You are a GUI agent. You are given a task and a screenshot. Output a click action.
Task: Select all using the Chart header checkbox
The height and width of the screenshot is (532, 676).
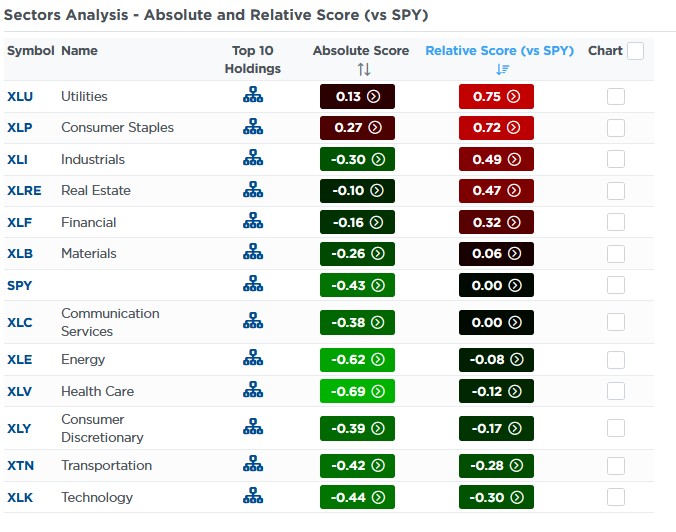tap(636, 51)
